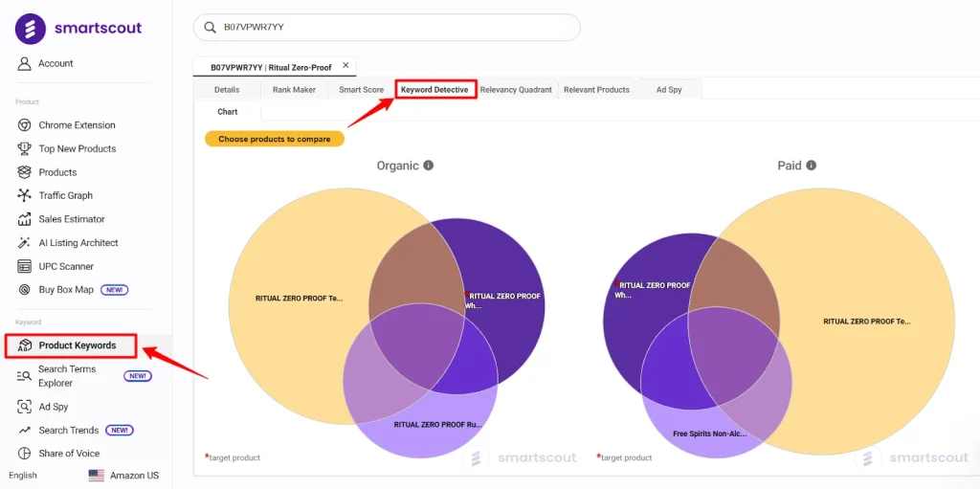Open the Ad Spy tab
Viewport: 980px width, 489px height.
(669, 89)
